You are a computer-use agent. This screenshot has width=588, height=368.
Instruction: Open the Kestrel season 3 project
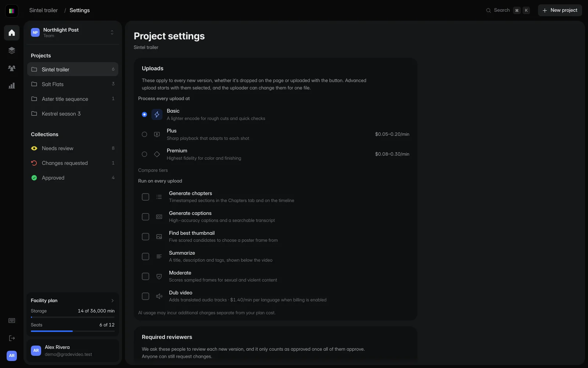(73, 113)
